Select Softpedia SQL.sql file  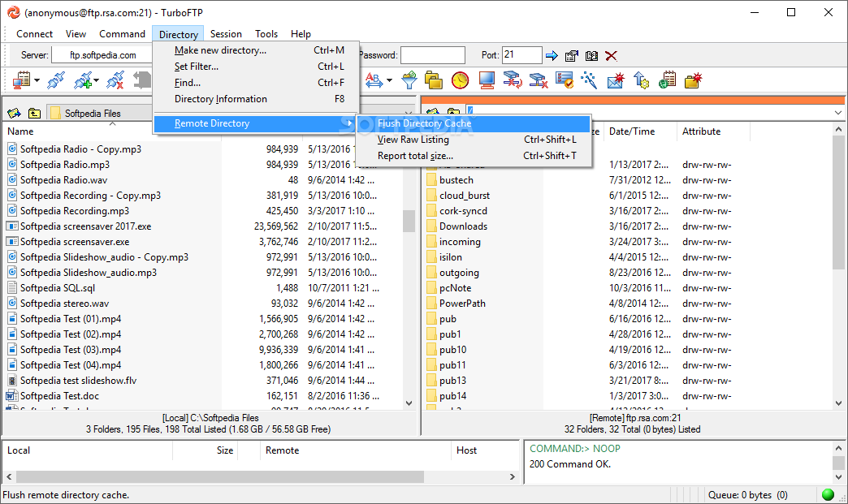[x=58, y=288]
